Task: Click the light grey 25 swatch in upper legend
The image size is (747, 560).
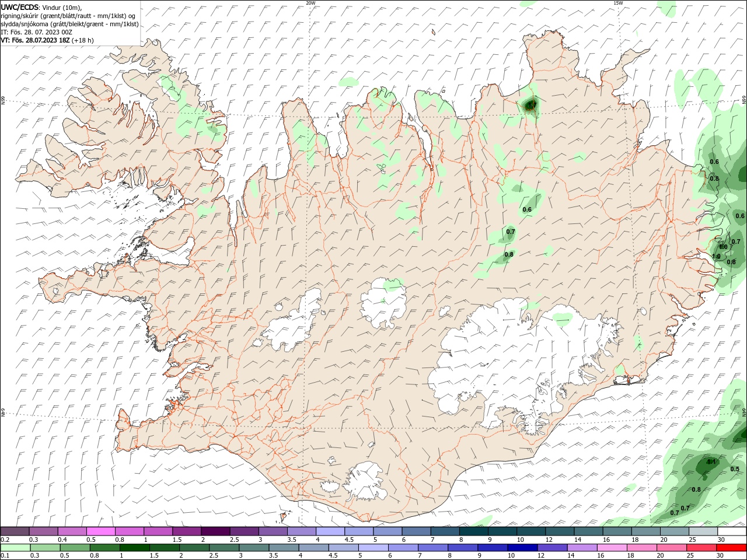Action: click(703, 531)
